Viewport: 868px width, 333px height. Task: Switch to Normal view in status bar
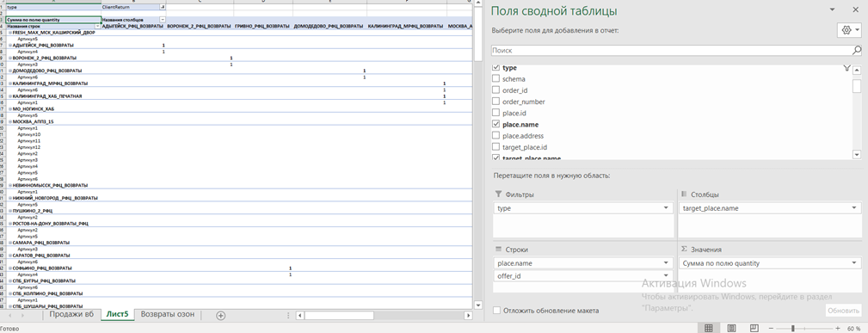pos(708,328)
